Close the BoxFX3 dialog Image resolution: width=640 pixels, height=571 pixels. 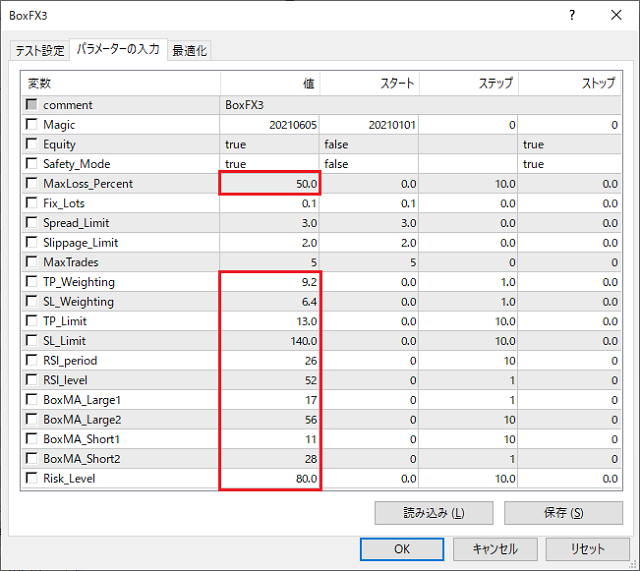point(616,15)
